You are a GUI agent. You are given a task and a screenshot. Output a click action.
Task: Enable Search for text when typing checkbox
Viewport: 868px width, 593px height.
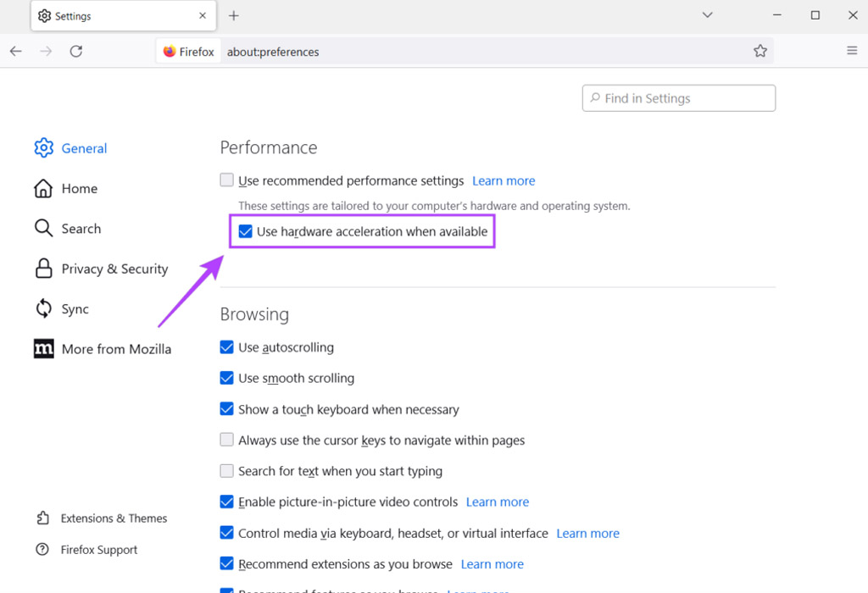click(x=226, y=471)
